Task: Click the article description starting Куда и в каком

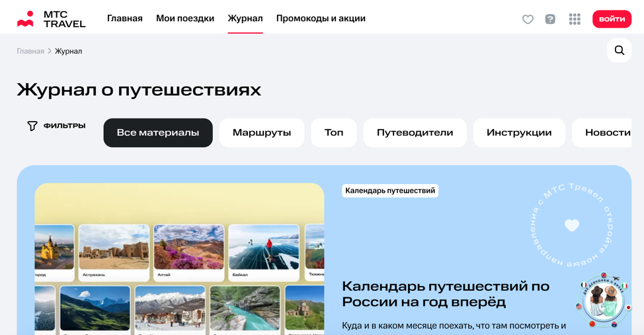Action: (454, 326)
